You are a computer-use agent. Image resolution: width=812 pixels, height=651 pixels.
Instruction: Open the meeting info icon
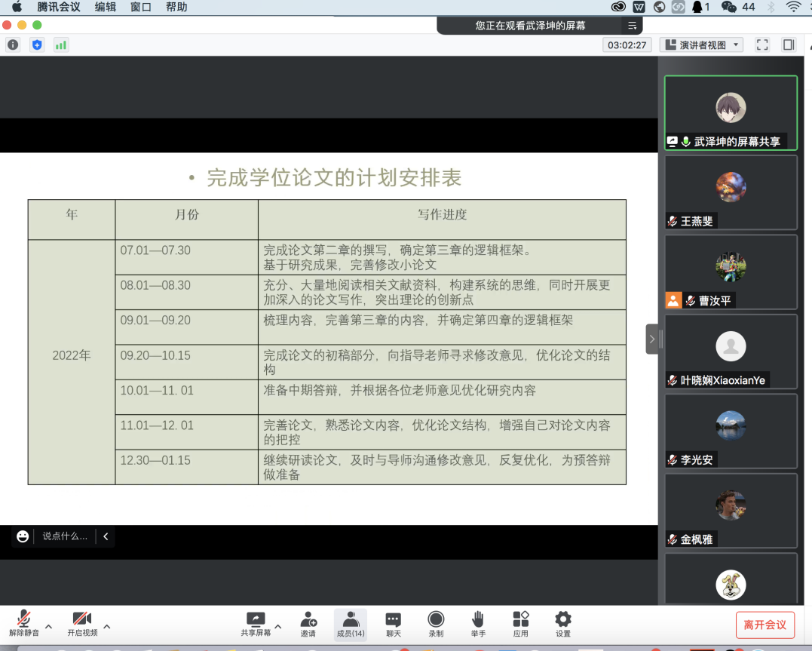pyautogui.click(x=13, y=45)
